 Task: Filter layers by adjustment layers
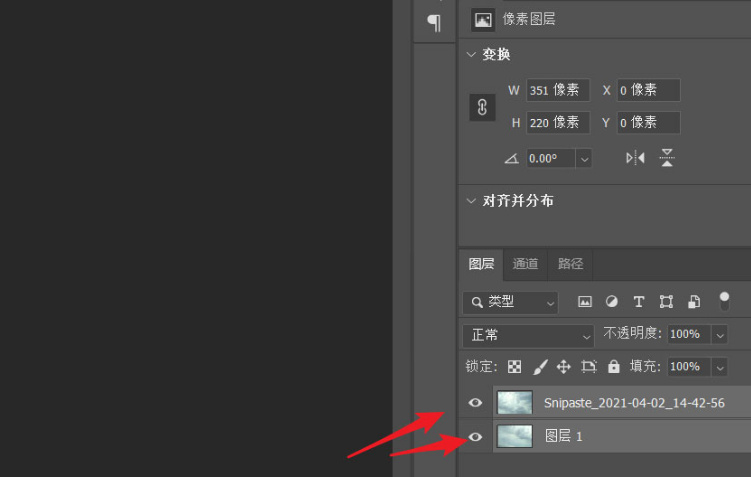click(x=612, y=302)
